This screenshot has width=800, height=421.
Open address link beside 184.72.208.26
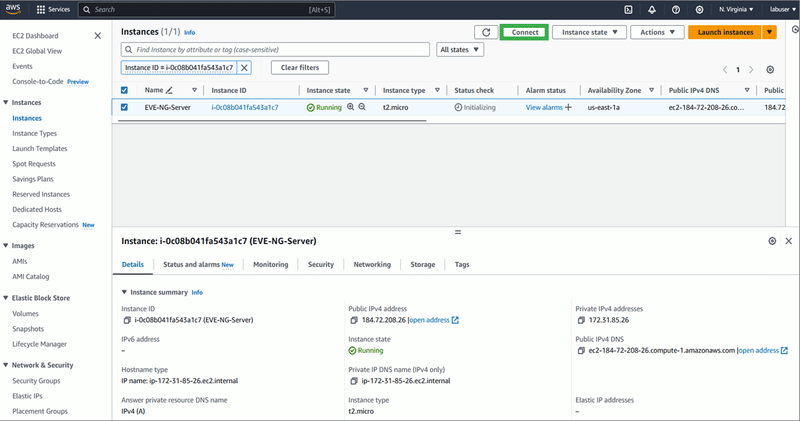(x=434, y=320)
